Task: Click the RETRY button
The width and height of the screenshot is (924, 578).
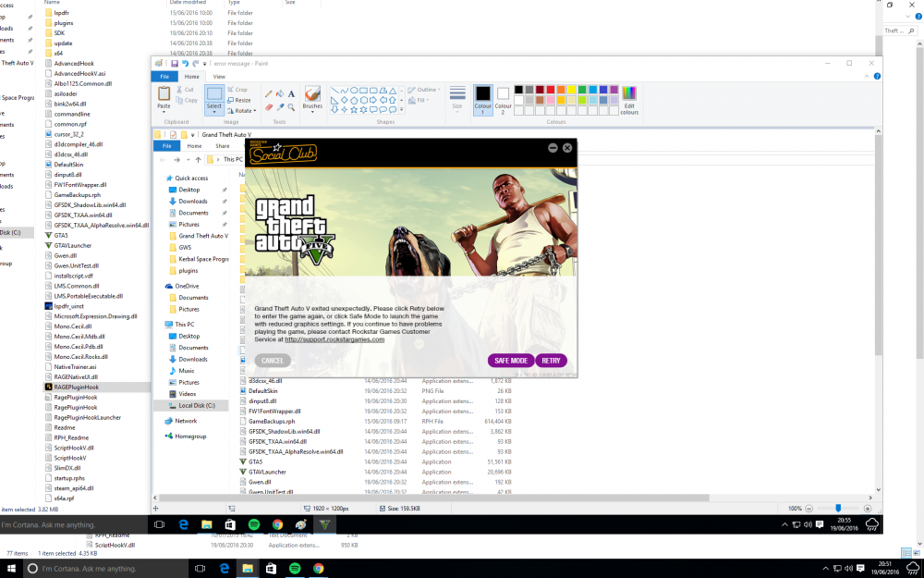Action: 551,361
